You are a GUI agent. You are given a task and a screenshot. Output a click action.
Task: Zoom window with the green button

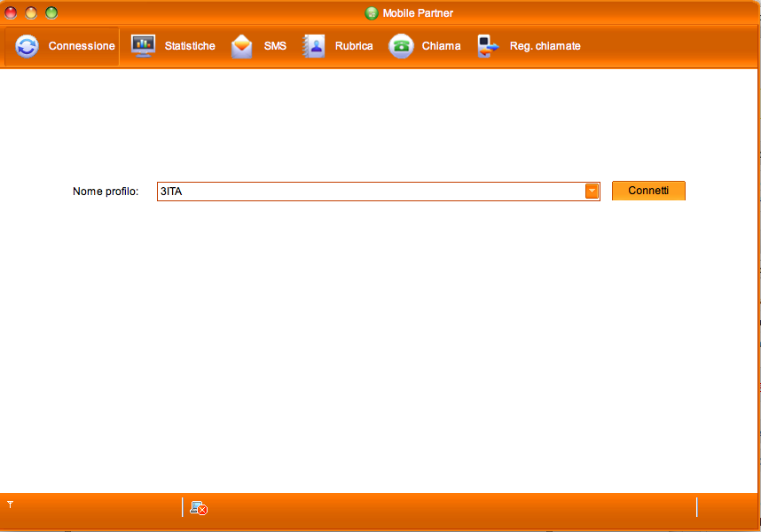tap(51, 12)
